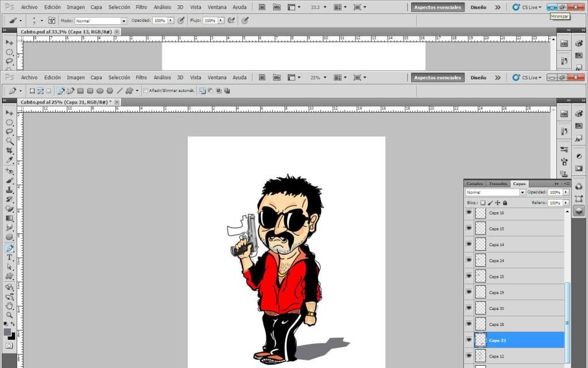Pick the Ellipse shape in options bar
The width and height of the screenshot is (588, 368).
click(100, 90)
